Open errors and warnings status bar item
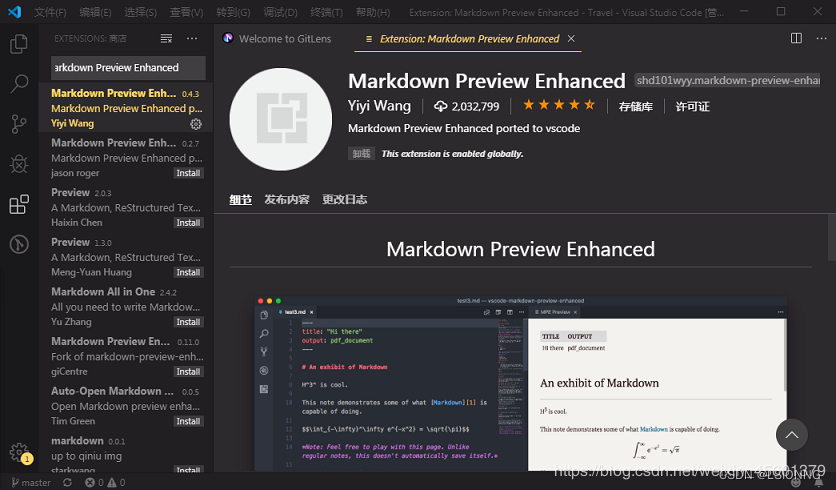The height and width of the screenshot is (490, 836). 105,483
